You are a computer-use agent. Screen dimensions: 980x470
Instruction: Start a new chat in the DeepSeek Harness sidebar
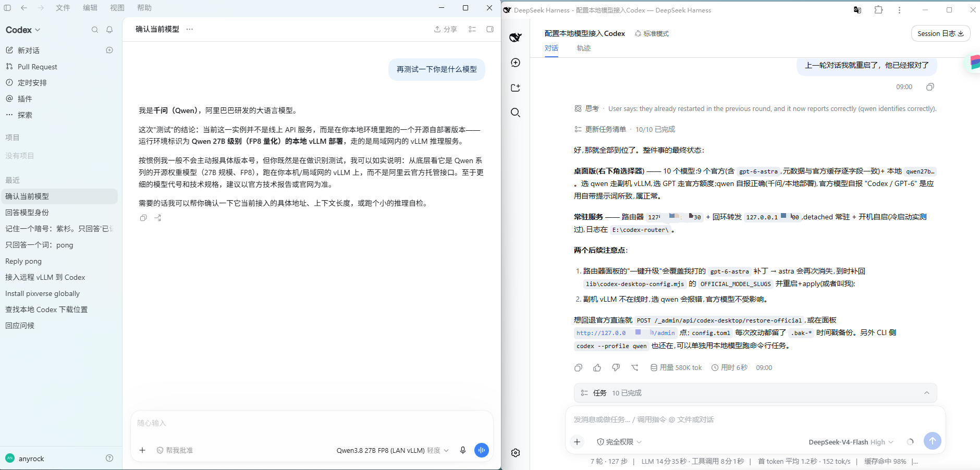pyautogui.click(x=516, y=63)
